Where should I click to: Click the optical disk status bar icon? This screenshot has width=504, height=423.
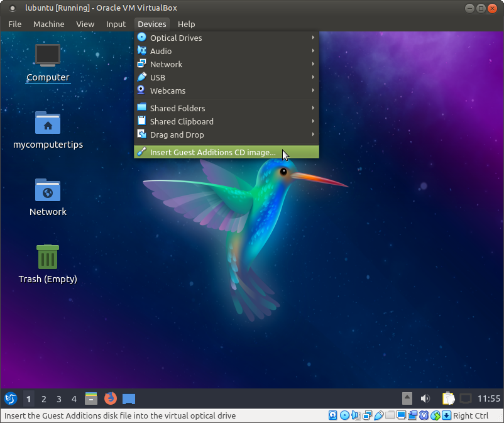pyautogui.click(x=344, y=415)
